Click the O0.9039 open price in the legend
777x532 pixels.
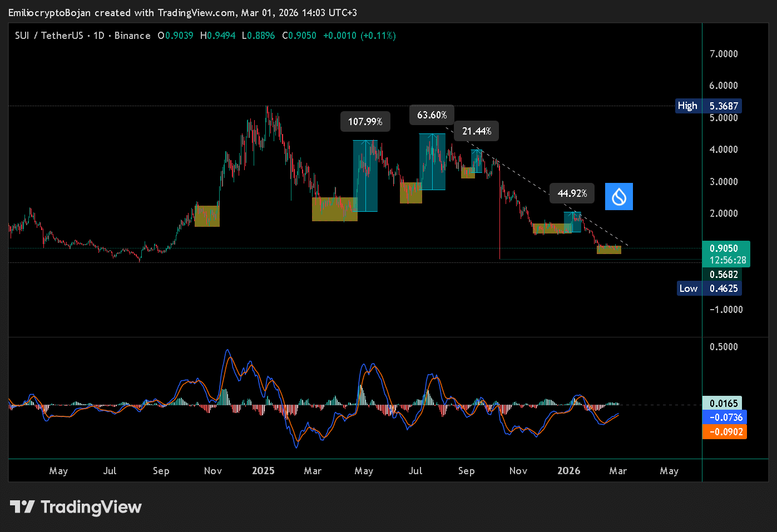[x=175, y=35]
